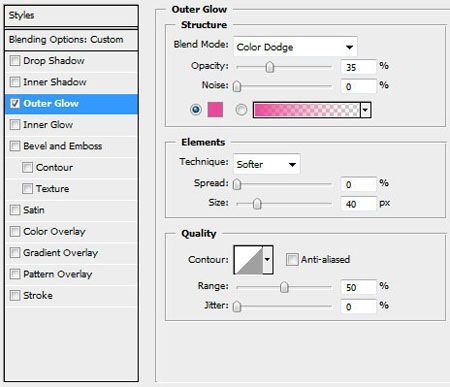
Task: Open Blending Options: Custom
Action: click(x=71, y=40)
